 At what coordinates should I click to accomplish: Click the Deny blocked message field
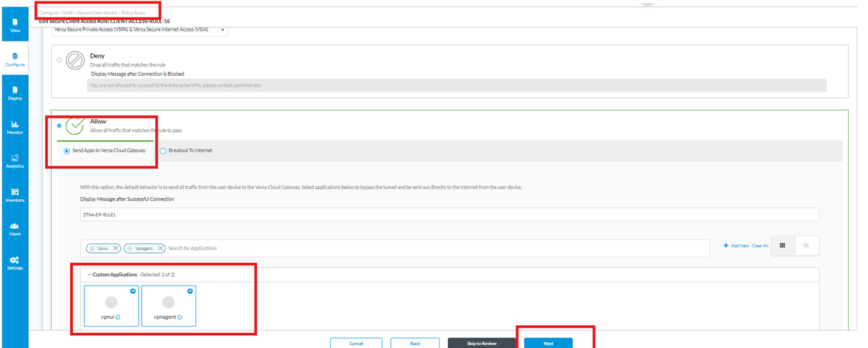click(456, 85)
